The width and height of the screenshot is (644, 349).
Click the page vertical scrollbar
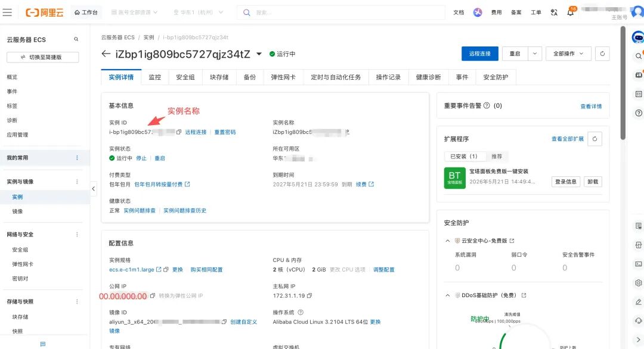click(623, 83)
